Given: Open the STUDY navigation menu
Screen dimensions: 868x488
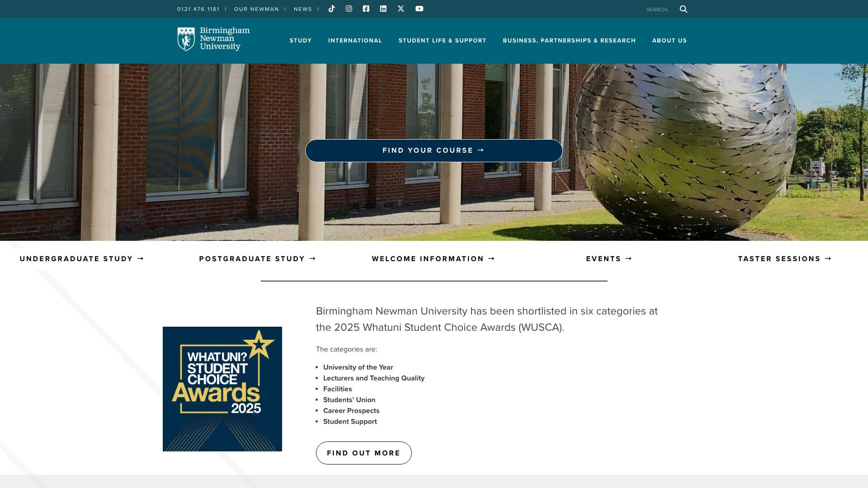Looking at the screenshot, I should coord(300,40).
